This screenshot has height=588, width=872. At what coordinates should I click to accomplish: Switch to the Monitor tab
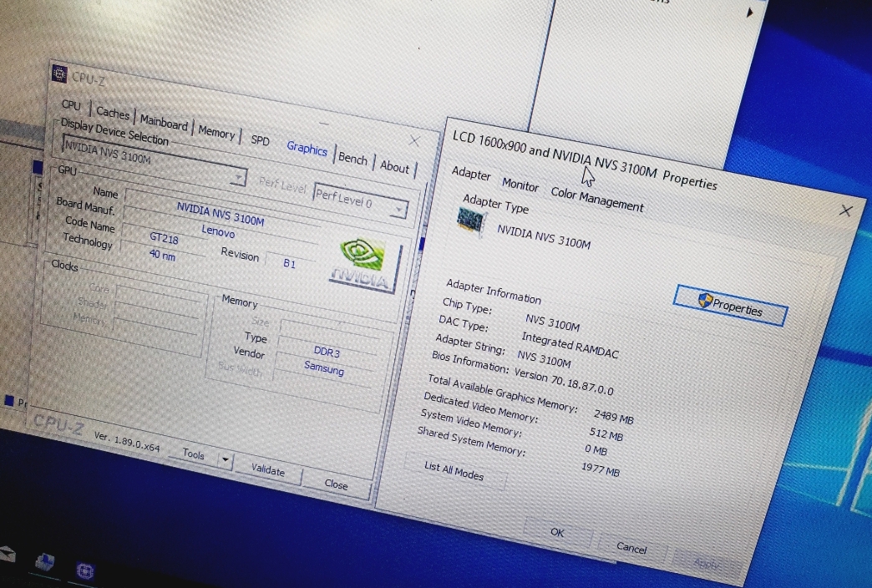click(520, 185)
